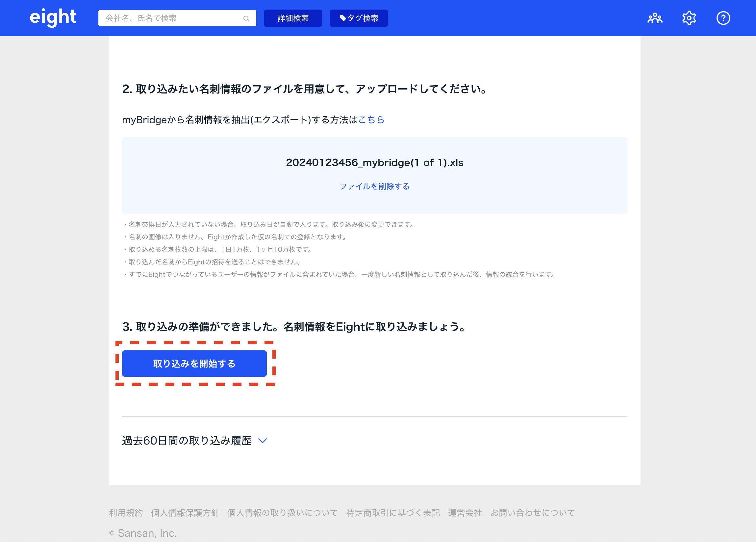Click the uploaded mybridge xls file name
The height and width of the screenshot is (542, 756).
coord(374,162)
